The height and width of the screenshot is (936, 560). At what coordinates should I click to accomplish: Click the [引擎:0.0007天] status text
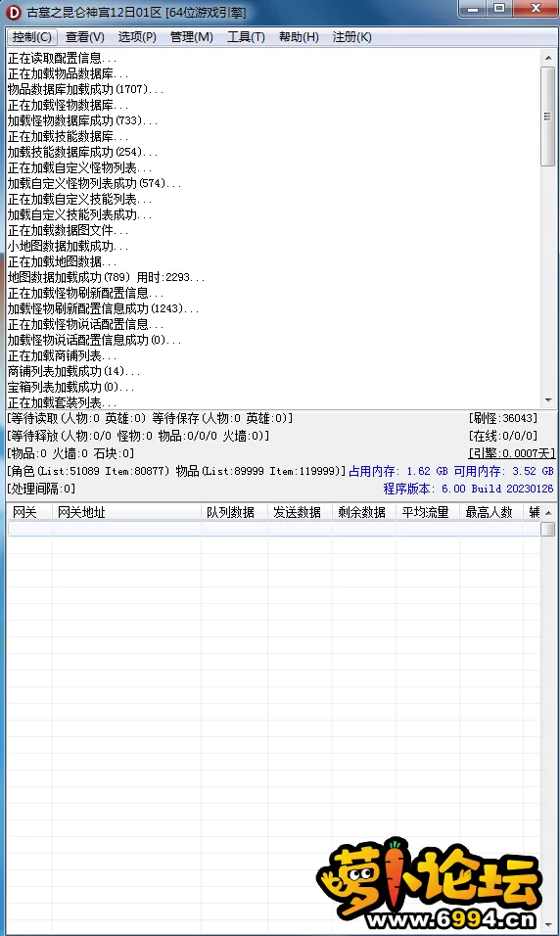click(x=512, y=453)
